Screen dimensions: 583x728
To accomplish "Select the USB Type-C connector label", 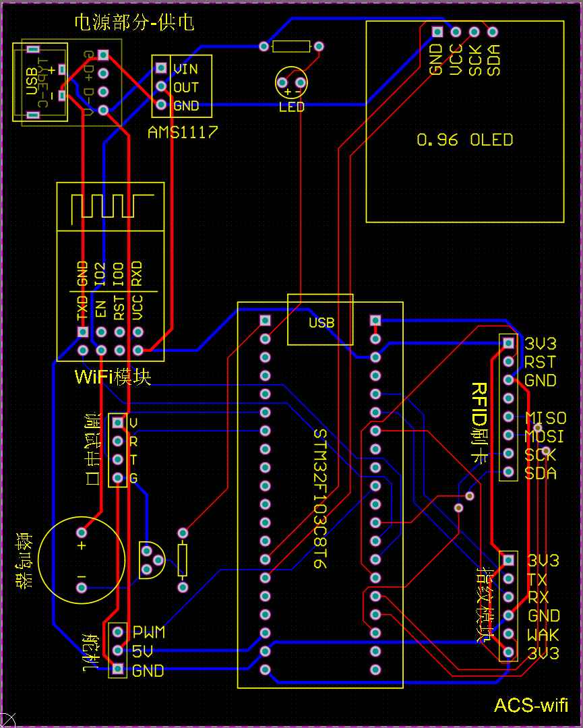I will (41, 82).
